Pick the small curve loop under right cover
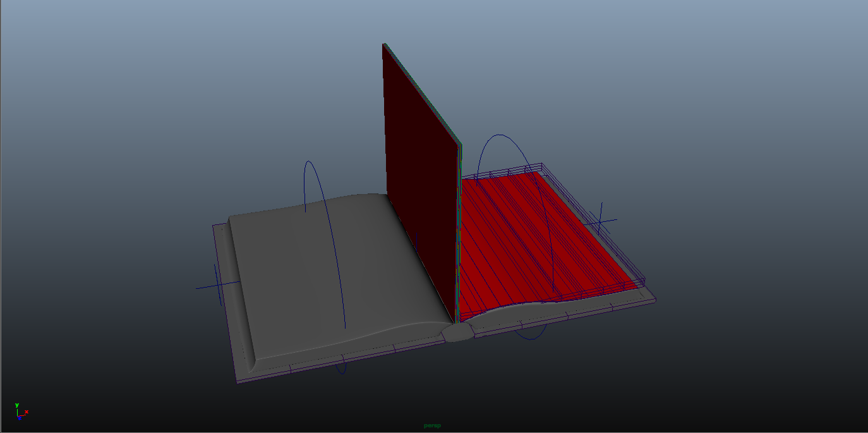Viewport: 868px width, 433px height. [529, 335]
